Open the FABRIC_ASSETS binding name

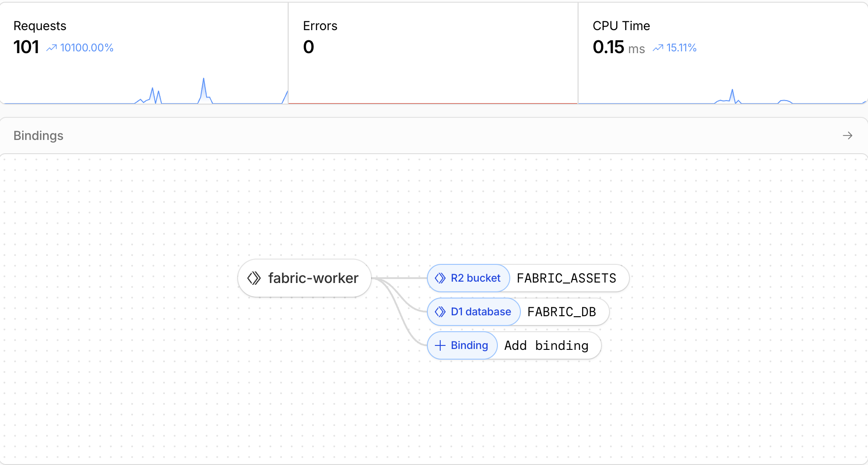tap(566, 278)
